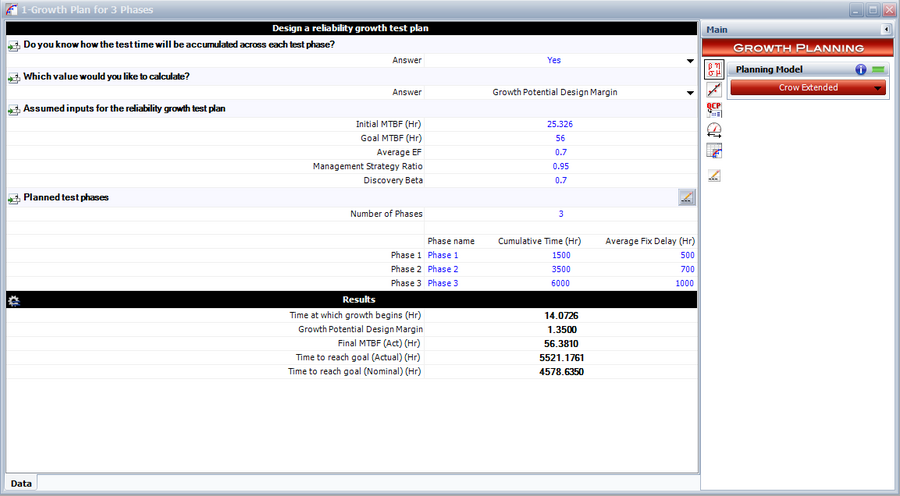Click the Initial MTBF value field
900x496 pixels.
[559, 124]
